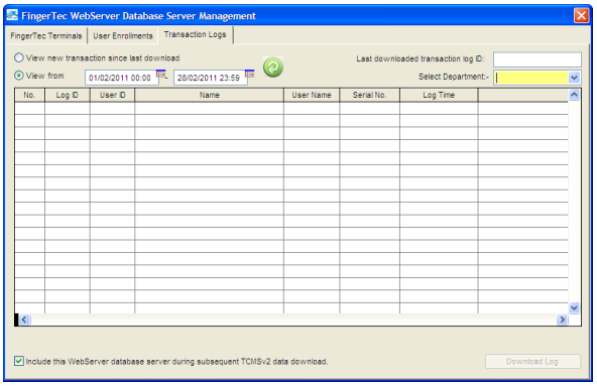The height and width of the screenshot is (386, 597).
Task: Click the horizontal scroll right arrow
Action: point(562,319)
